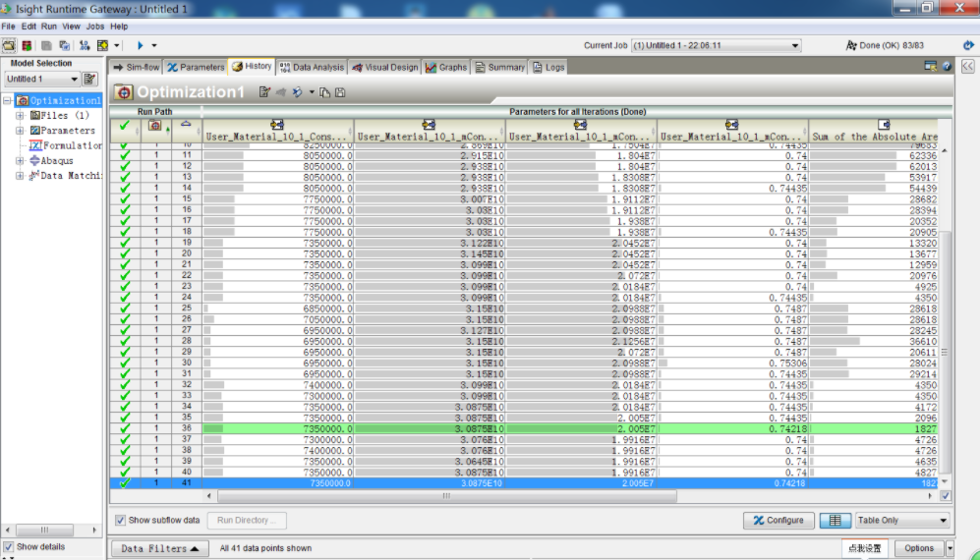Select the History tab
Image resolution: width=980 pixels, height=560 pixels.
252,66
